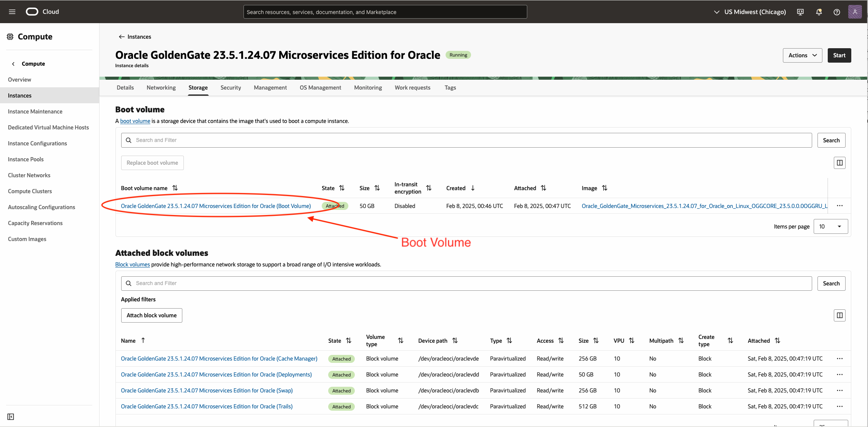This screenshot has width=868, height=427.
Task: Open the three-dot actions menu for boot volume row
Action: 840,206
